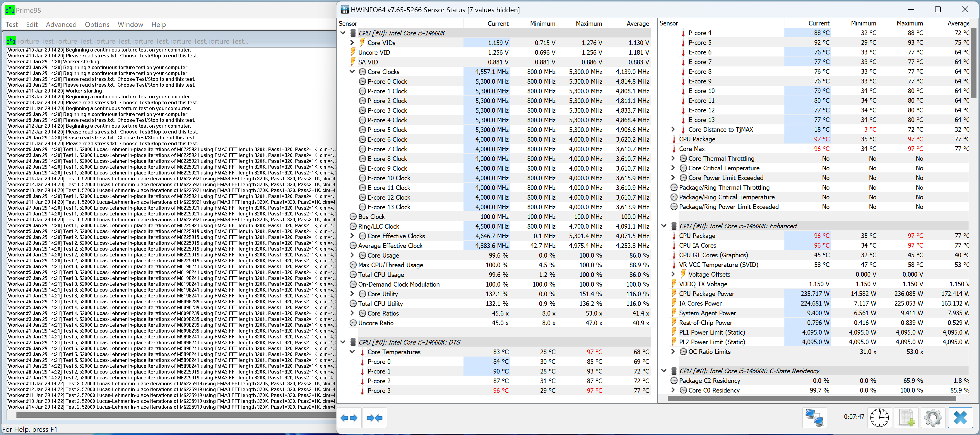Image resolution: width=980 pixels, height=435 pixels.
Task: Expand the Voltage Offsets row
Action: coord(673,274)
